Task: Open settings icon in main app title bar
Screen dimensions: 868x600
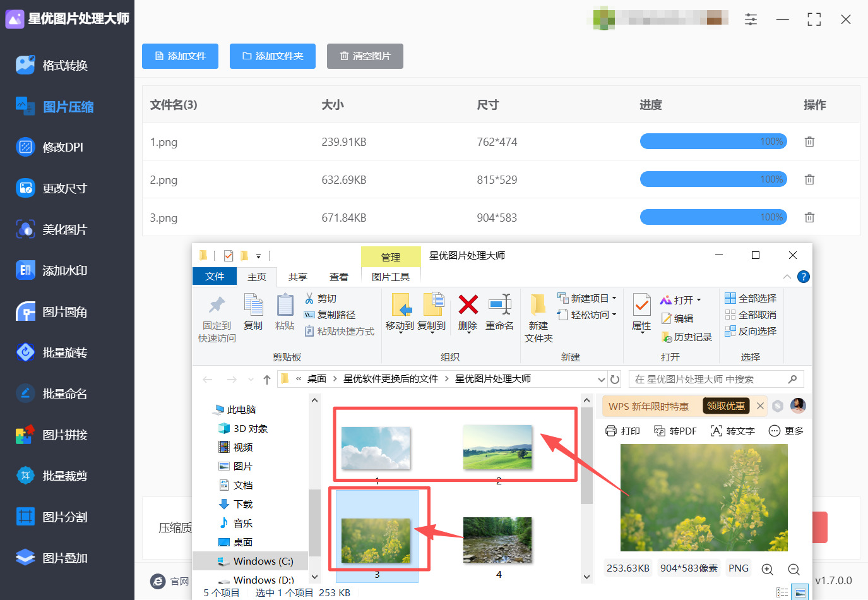Action: [751, 19]
